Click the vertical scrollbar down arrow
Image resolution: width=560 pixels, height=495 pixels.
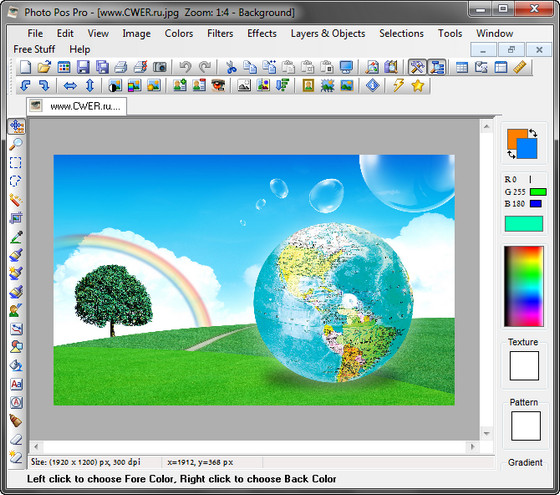(486, 434)
